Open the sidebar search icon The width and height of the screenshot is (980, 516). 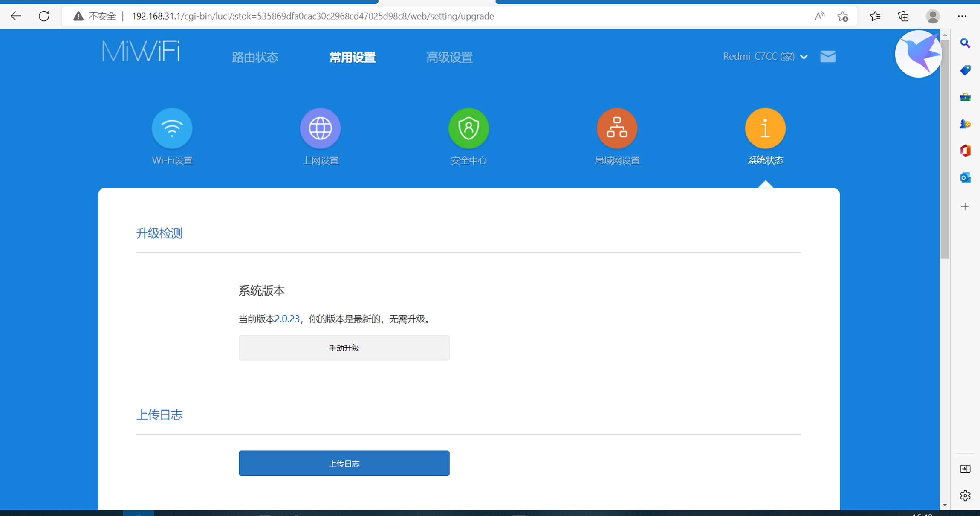point(965,43)
